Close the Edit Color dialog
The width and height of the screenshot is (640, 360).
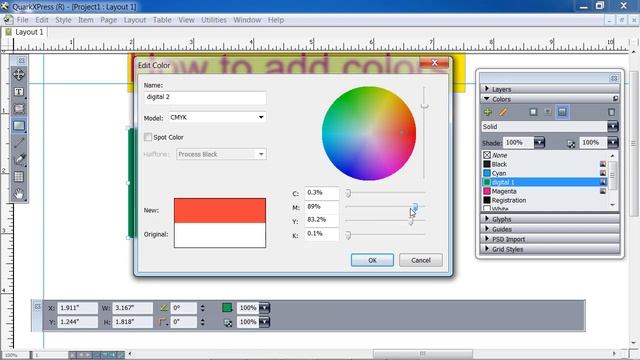pos(434,63)
